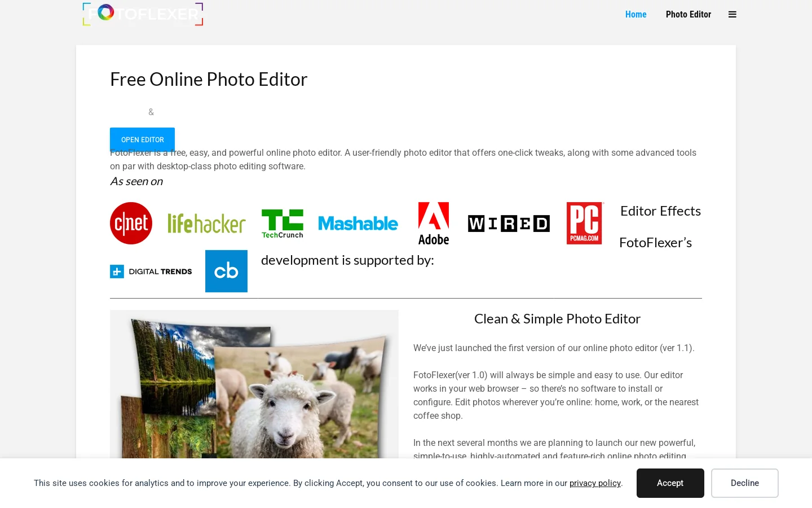Click the 'Editor Effects' text
This screenshot has width=812, height=508.
click(x=660, y=211)
